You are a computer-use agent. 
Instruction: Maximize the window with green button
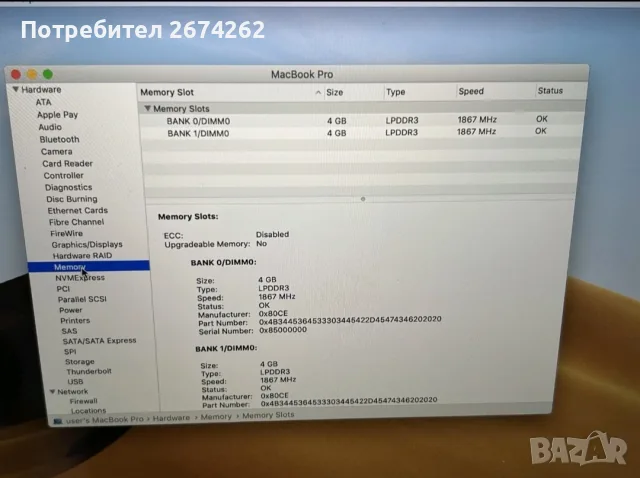click(48, 74)
